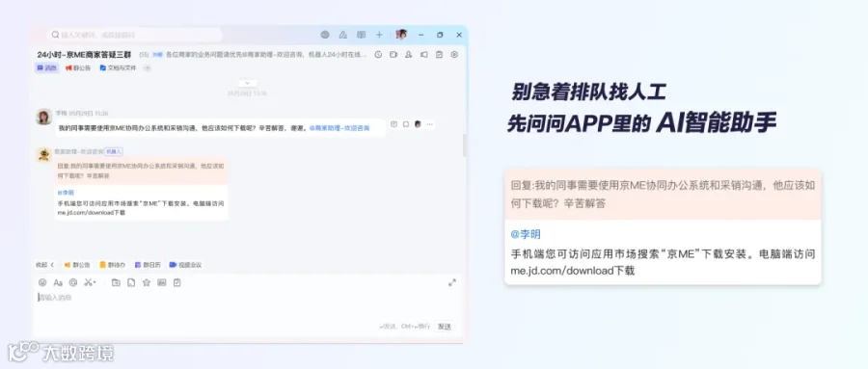Click 李明's avatar beside the message

pyautogui.click(x=43, y=117)
